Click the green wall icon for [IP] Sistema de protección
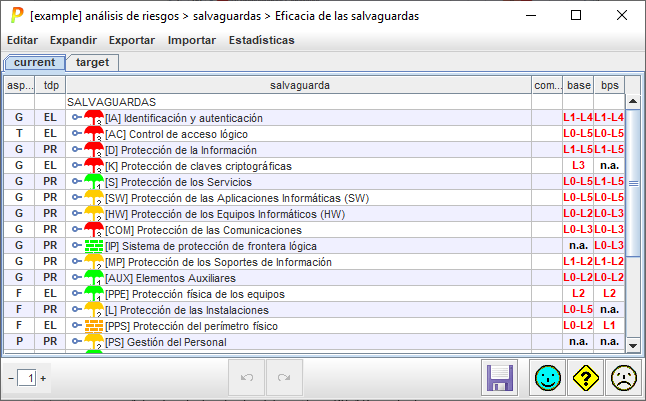This screenshot has width=646, height=401. coord(93,246)
